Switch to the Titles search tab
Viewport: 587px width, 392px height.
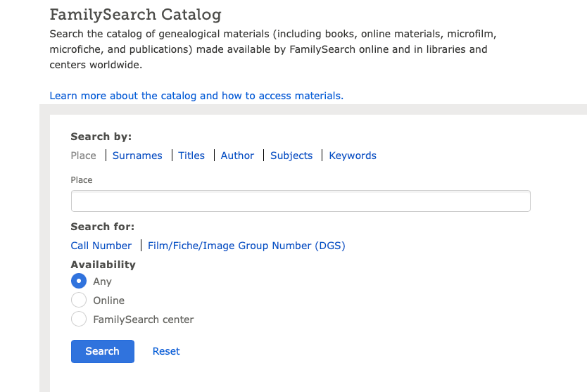[x=191, y=156]
